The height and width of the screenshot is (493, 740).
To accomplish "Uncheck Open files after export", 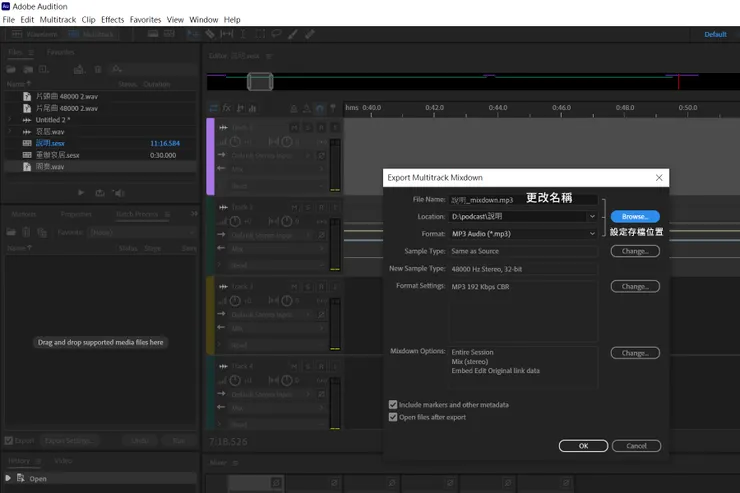I will point(393,417).
